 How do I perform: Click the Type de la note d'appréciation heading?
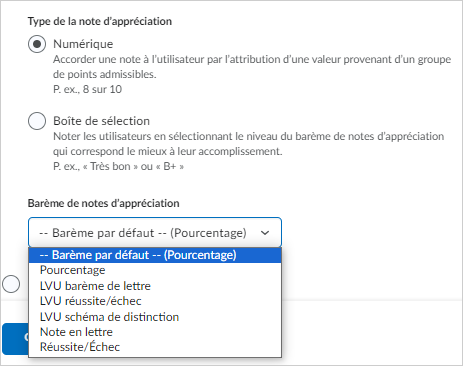(x=100, y=21)
